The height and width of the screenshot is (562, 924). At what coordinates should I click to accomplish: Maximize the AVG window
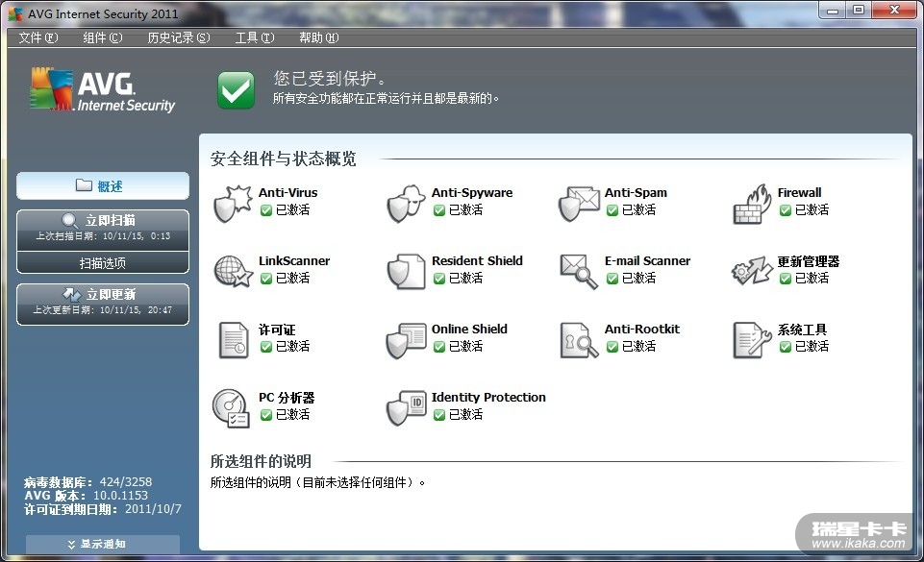pos(859,10)
